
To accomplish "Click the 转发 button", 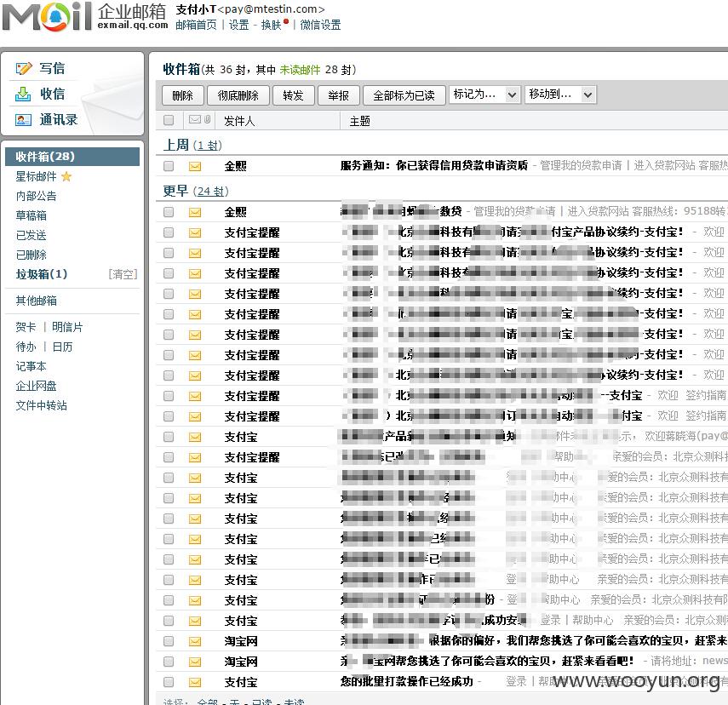I will coord(294,95).
